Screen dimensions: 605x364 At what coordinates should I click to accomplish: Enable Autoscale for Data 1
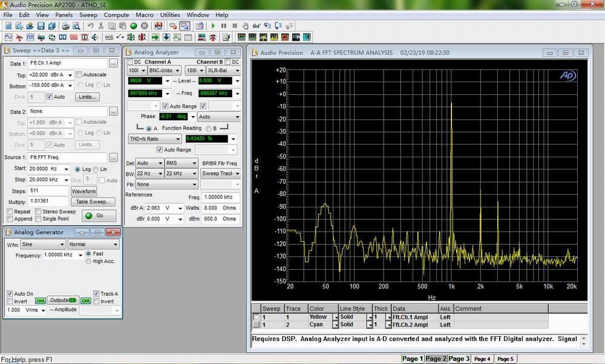(79, 74)
